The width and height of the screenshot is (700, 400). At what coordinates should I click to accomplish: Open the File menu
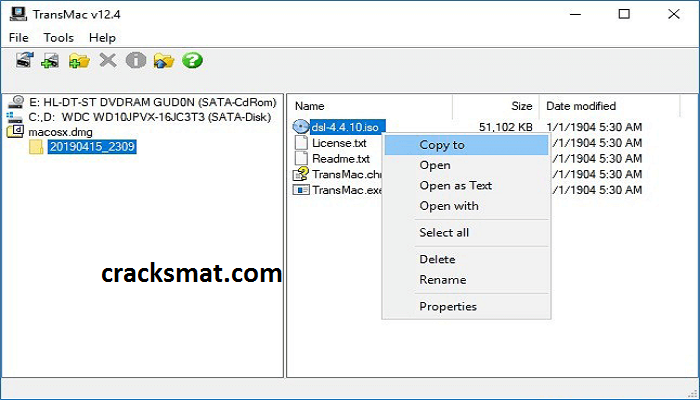(x=18, y=38)
